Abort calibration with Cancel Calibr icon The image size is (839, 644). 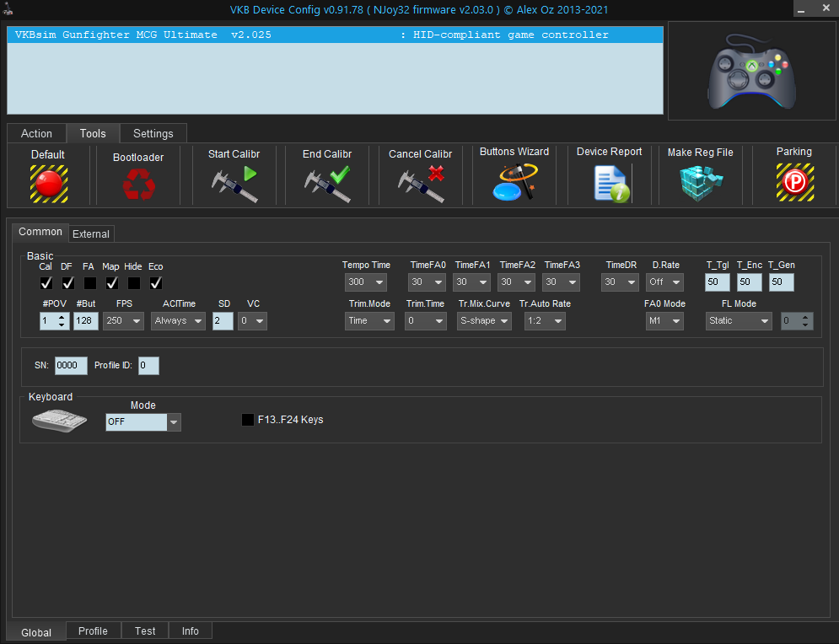421,185
